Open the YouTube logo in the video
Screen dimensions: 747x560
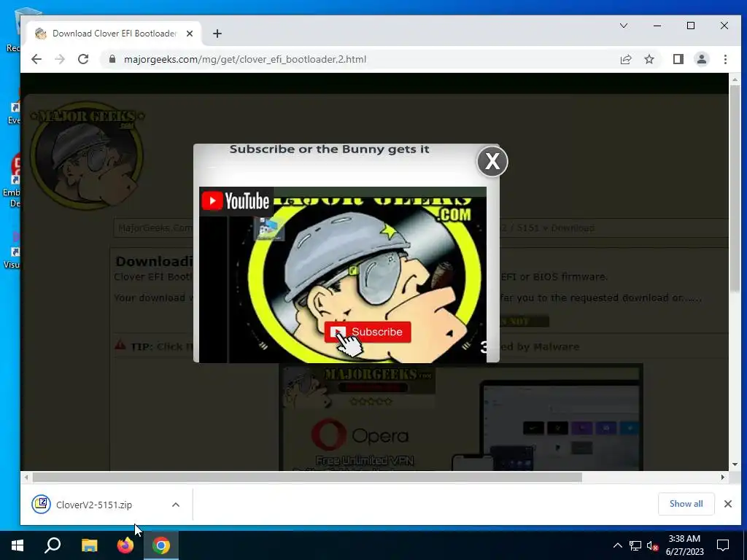tap(236, 201)
